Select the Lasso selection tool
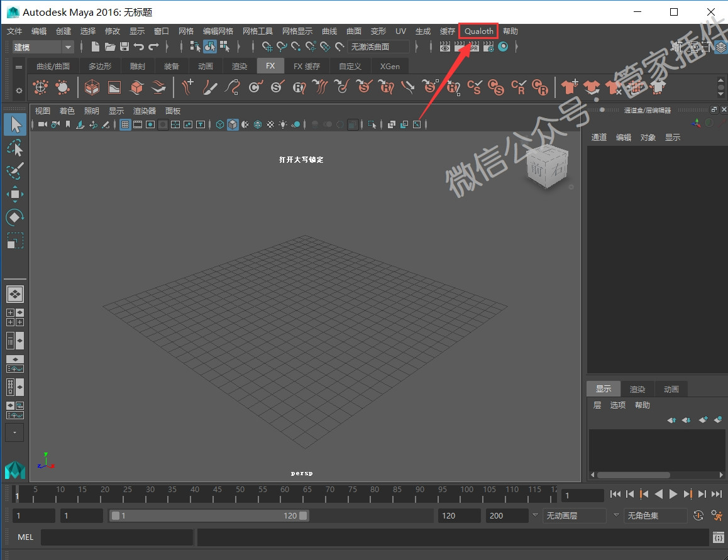Viewport: 728px width, 560px height. tap(15, 148)
